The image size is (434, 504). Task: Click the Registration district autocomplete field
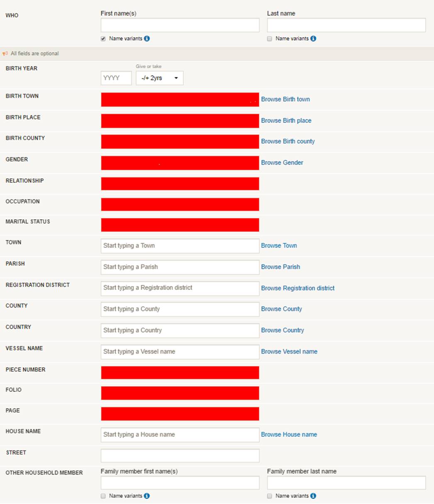click(x=180, y=288)
